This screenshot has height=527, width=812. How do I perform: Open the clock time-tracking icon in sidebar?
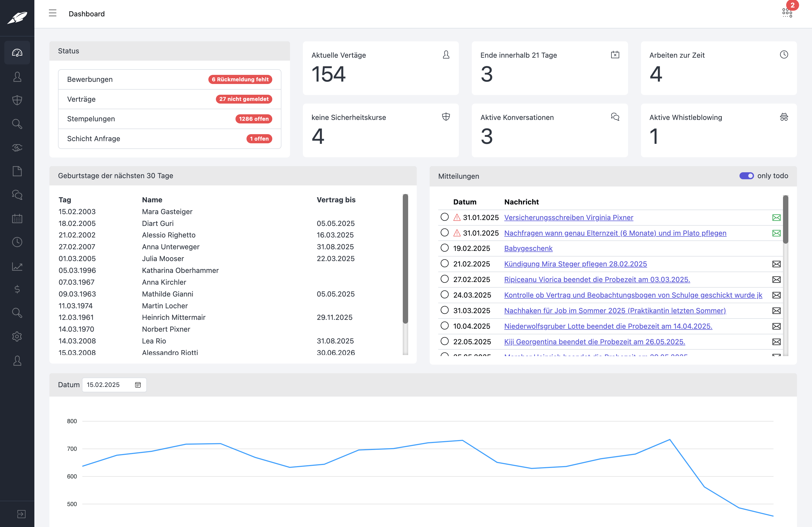click(x=17, y=242)
